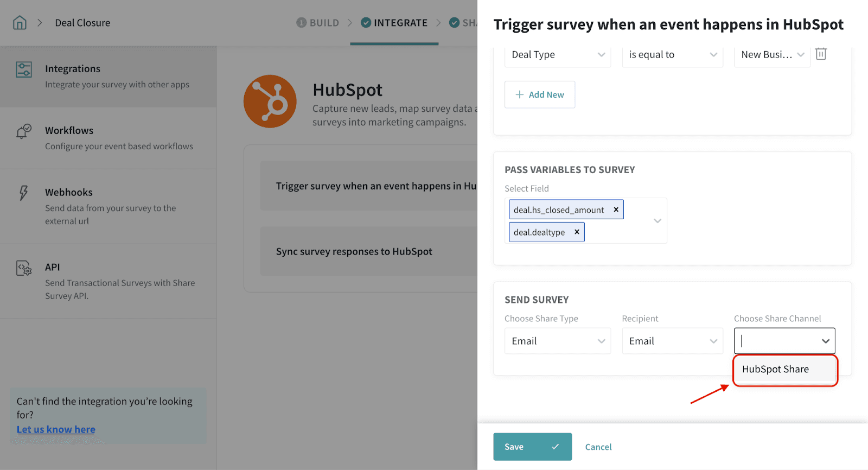Viewport: 868px width, 470px height.
Task: Select HubSpot Share option
Action: (776, 369)
